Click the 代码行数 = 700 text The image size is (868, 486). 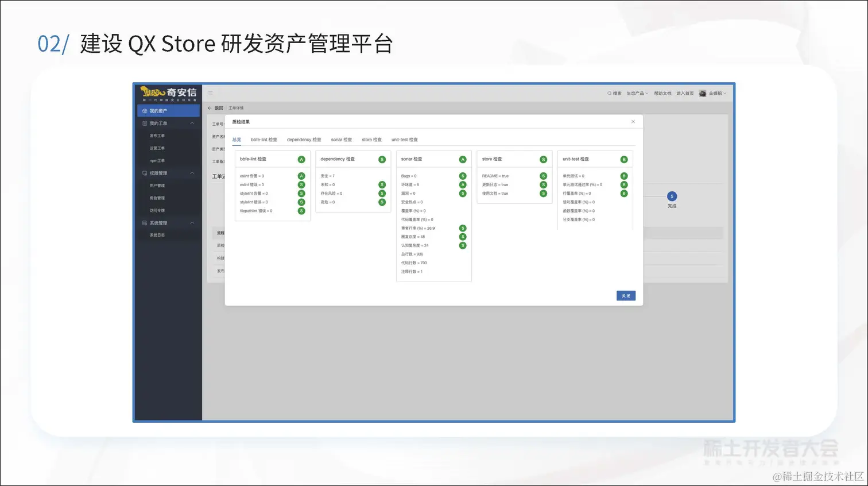click(414, 263)
